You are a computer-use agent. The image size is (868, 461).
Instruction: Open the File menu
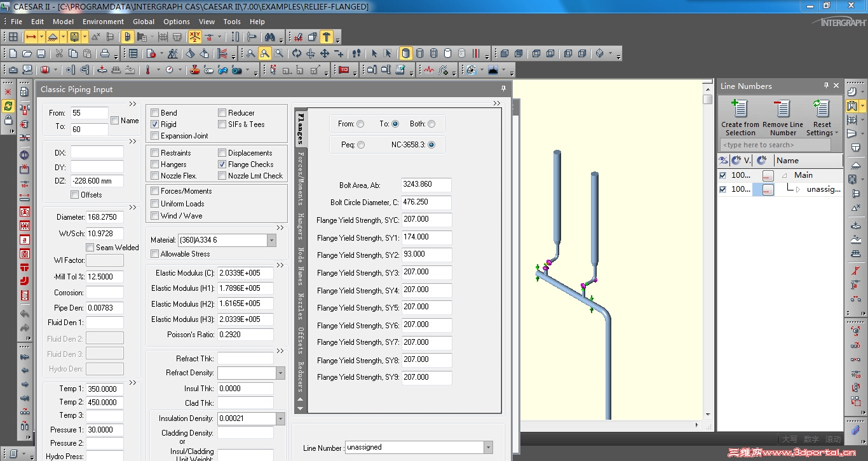click(17, 22)
